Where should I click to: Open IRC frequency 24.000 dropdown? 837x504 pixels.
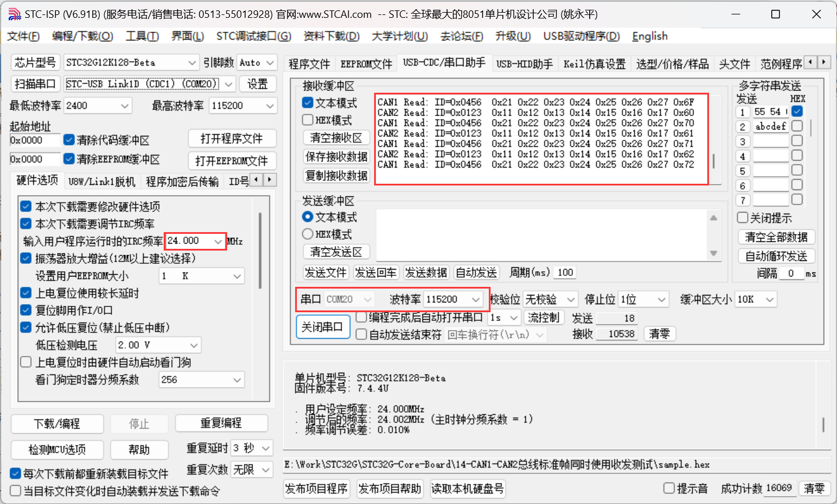pyautogui.click(x=195, y=241)
